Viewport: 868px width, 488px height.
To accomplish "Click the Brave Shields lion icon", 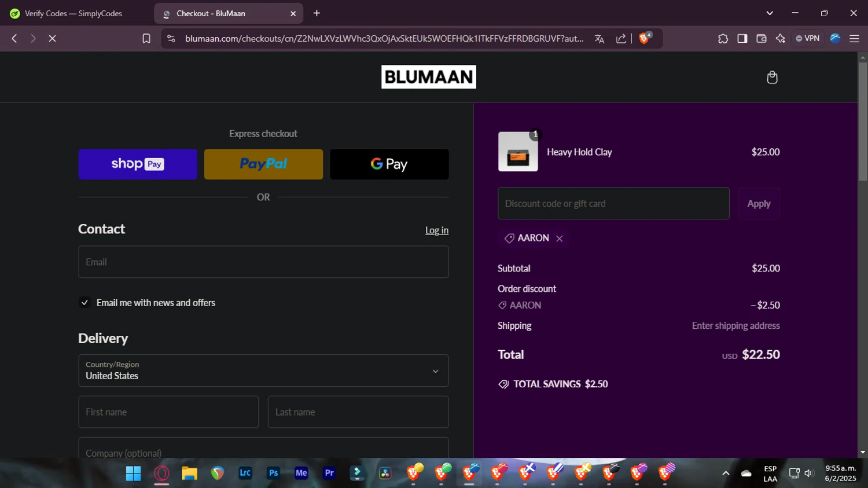I will point(645,38).
